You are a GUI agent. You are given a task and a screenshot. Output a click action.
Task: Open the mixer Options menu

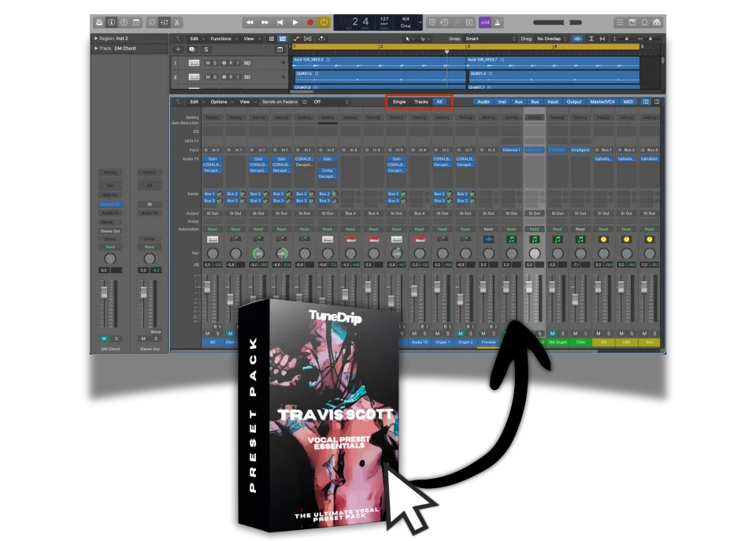pos(218,102)
